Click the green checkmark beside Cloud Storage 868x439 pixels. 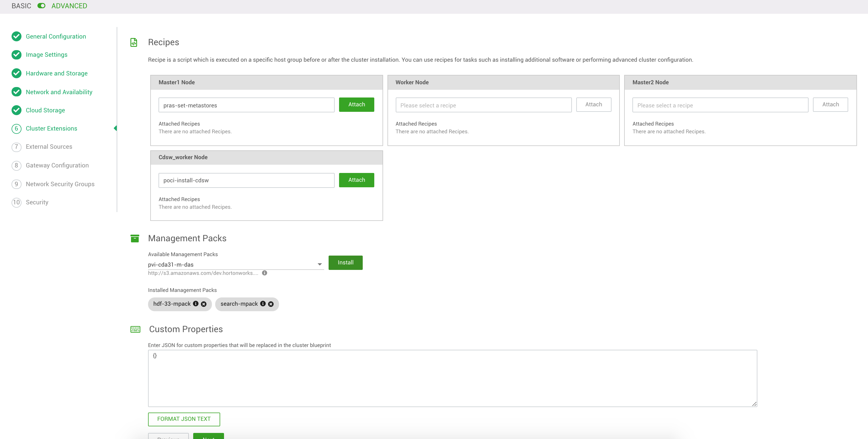click(17, 110)
